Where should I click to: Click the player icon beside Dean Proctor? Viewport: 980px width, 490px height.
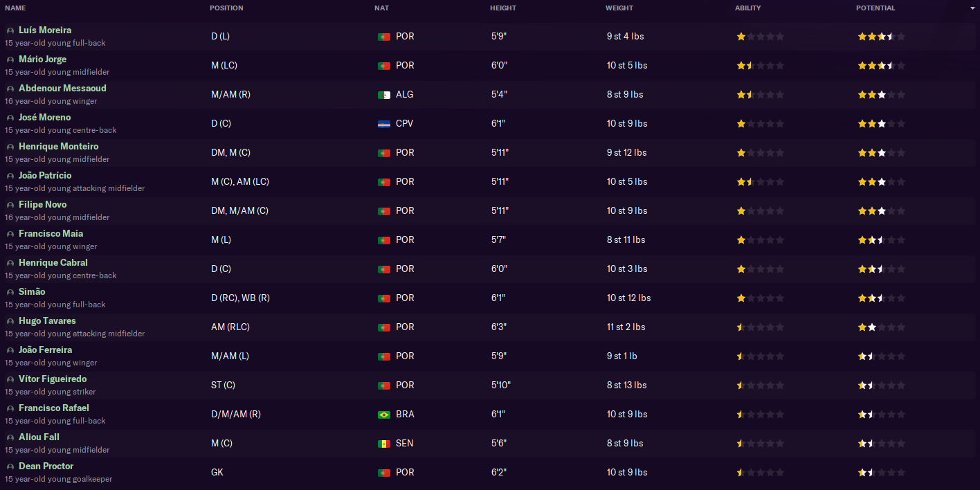[x=10, y=467]
